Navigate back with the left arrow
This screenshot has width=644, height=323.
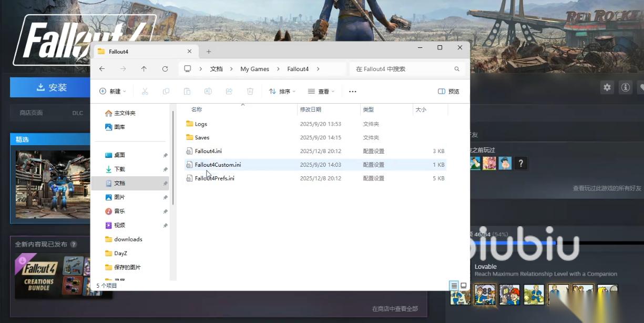coord(102,69)
